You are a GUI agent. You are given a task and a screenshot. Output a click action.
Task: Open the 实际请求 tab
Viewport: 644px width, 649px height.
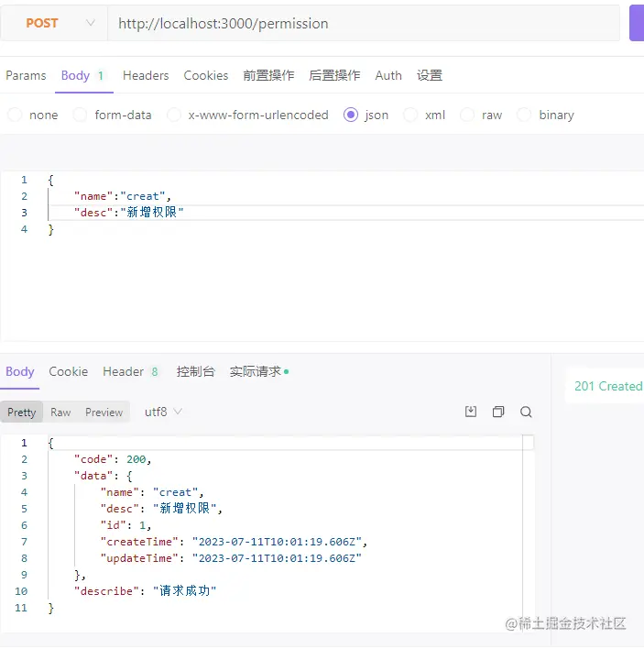click(259, 371)
